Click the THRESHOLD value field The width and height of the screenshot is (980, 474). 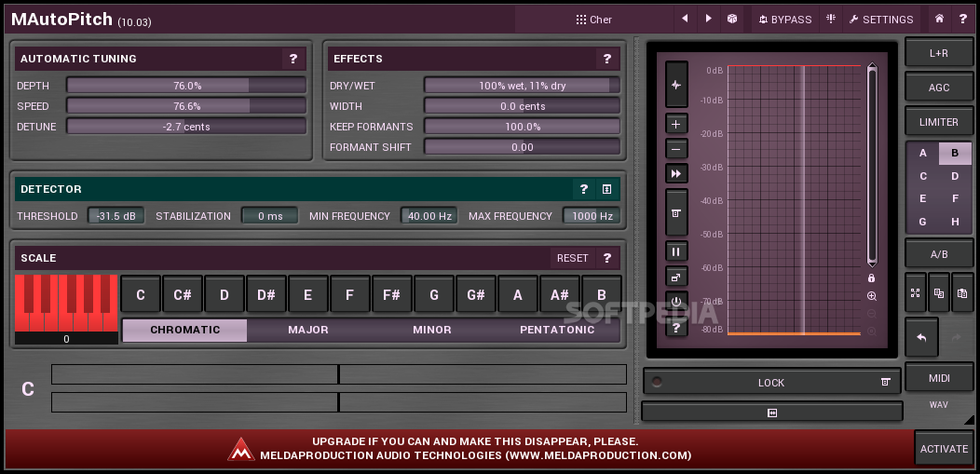point(116,216)
